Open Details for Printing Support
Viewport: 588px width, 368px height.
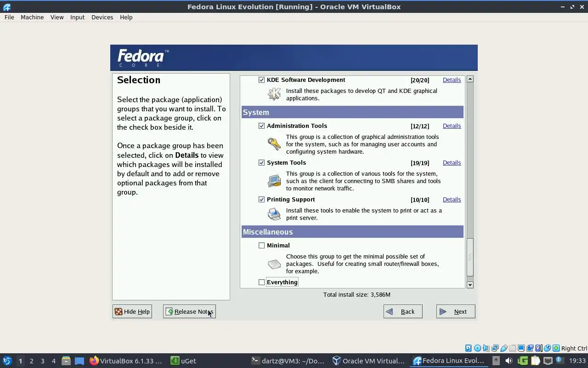(452, 199)
